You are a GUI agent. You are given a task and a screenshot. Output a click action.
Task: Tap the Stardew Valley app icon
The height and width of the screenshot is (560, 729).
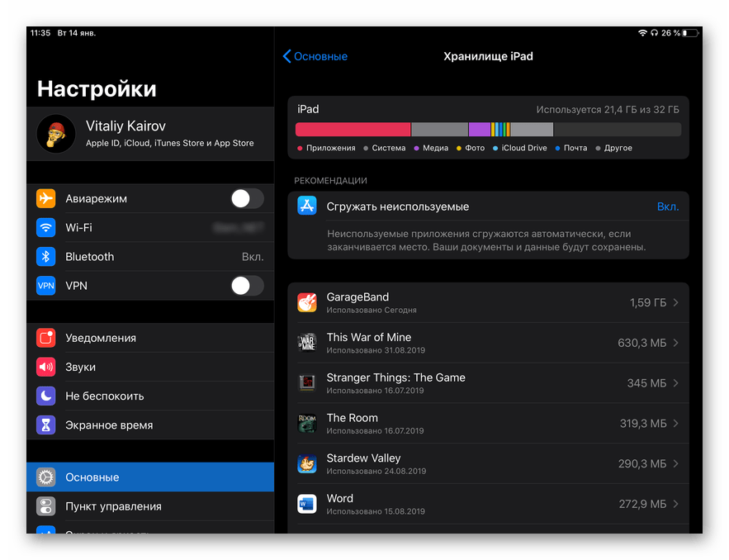coord(307,464)
